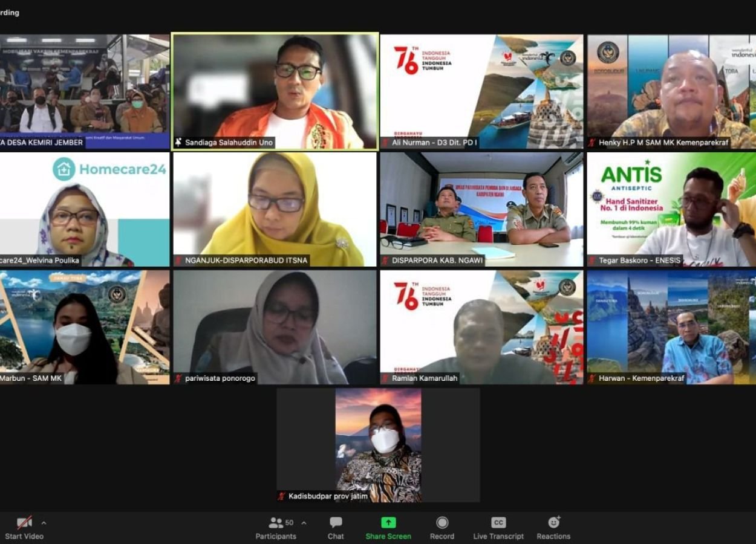
Task: Click the Henky H.P M SAM MK name label
Action: click(x=663, y=143)
